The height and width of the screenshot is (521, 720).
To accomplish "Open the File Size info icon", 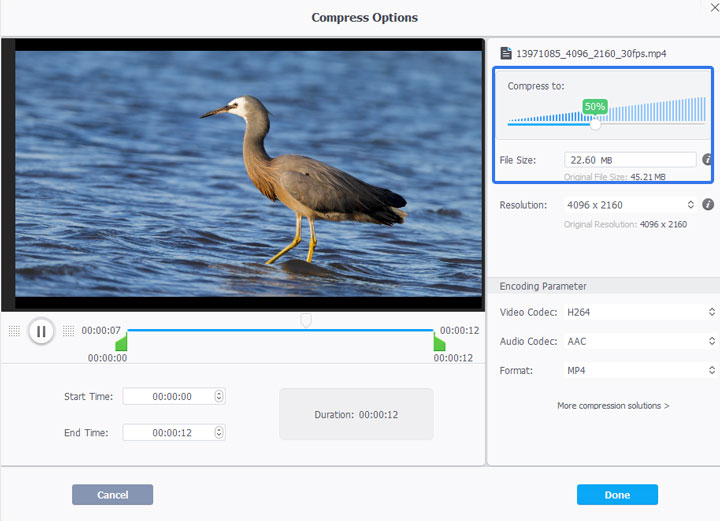I will [708, 160].
